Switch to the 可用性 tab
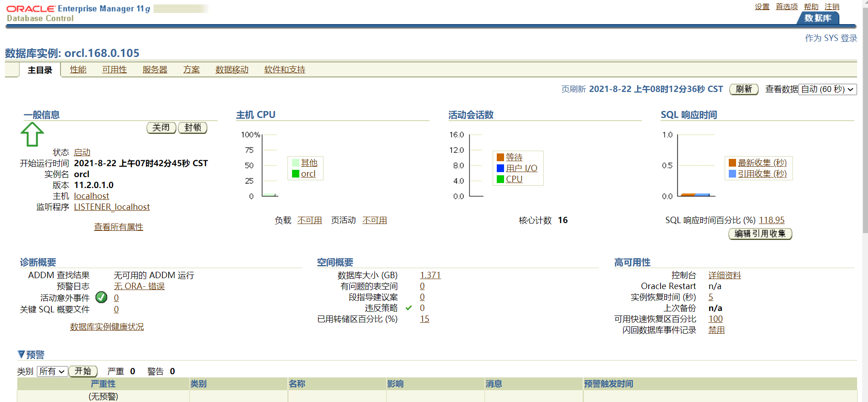The width and height of the screenshot is (868, 402). 115,70
